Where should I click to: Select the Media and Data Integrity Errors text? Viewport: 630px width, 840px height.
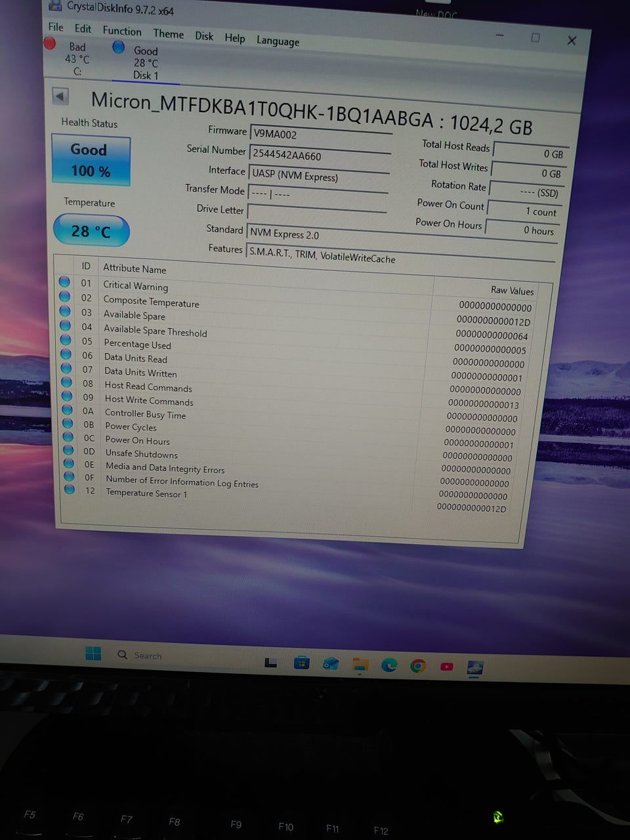pyautogui.click(x=165, y=468)
